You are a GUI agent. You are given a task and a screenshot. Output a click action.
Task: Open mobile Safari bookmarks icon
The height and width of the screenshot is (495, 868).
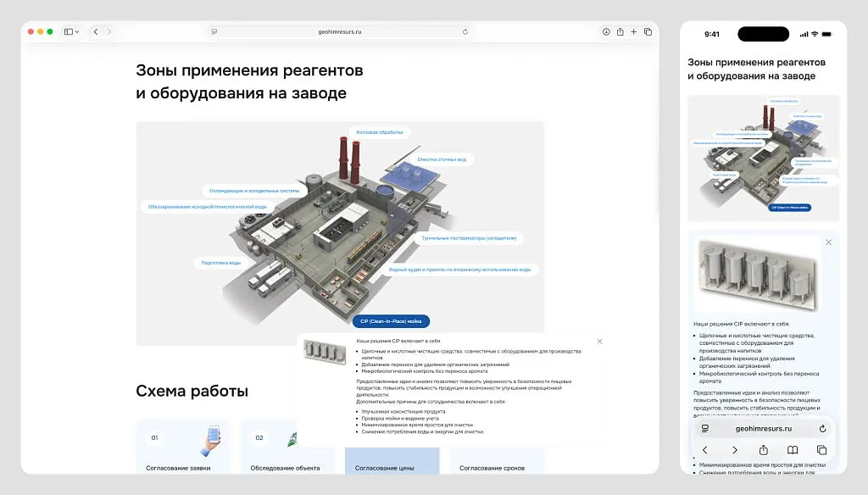coord(793,450)
